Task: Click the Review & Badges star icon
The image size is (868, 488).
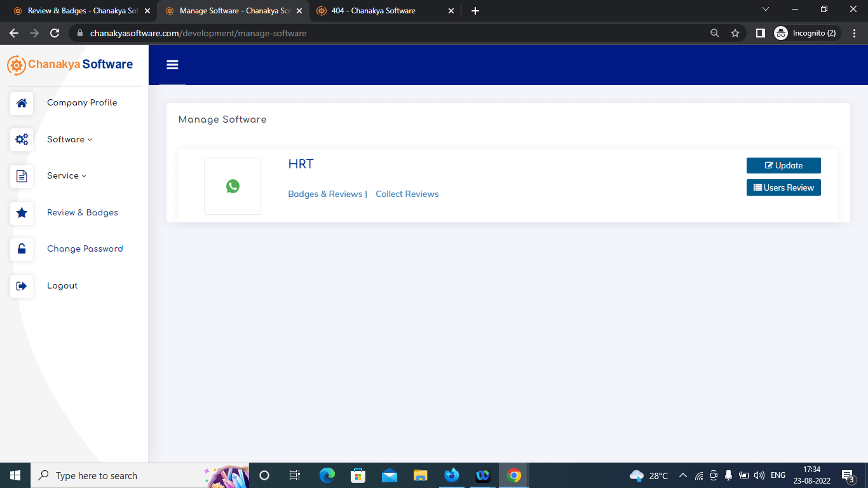Action: (x=22, y=213)
